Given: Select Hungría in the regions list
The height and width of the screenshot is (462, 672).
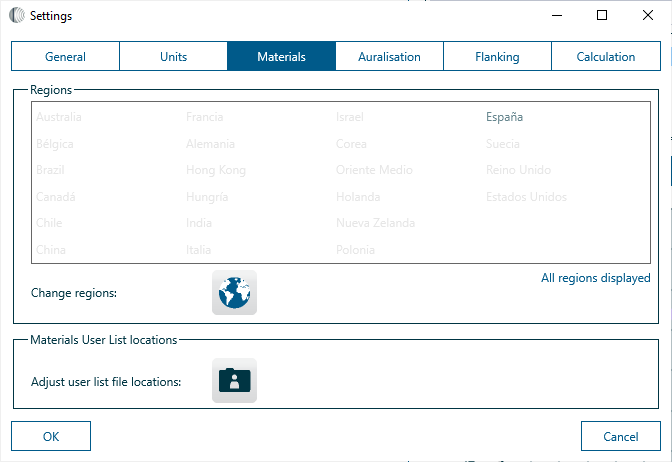Looking at the screenshot, I should pyautogui.click(x=207, y=197).
